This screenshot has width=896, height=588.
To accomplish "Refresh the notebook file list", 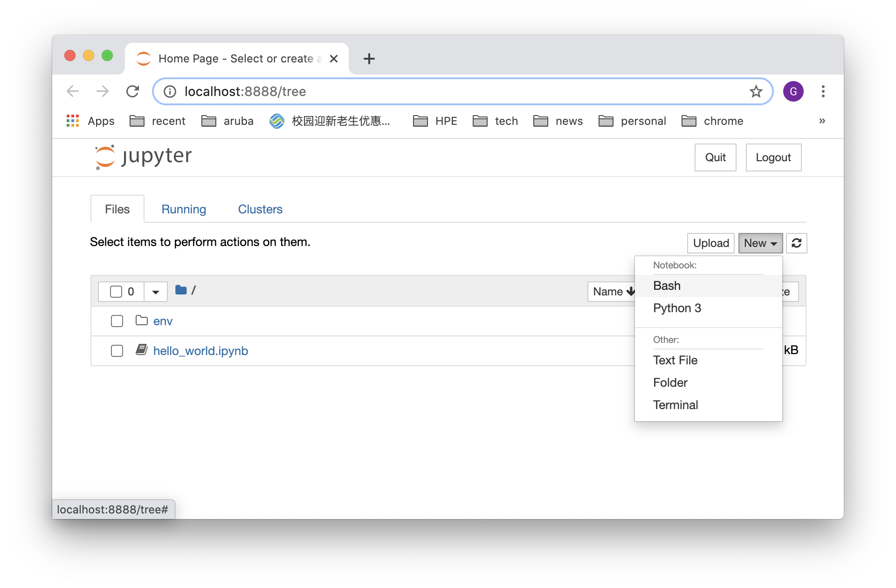I will coord(796,243).
